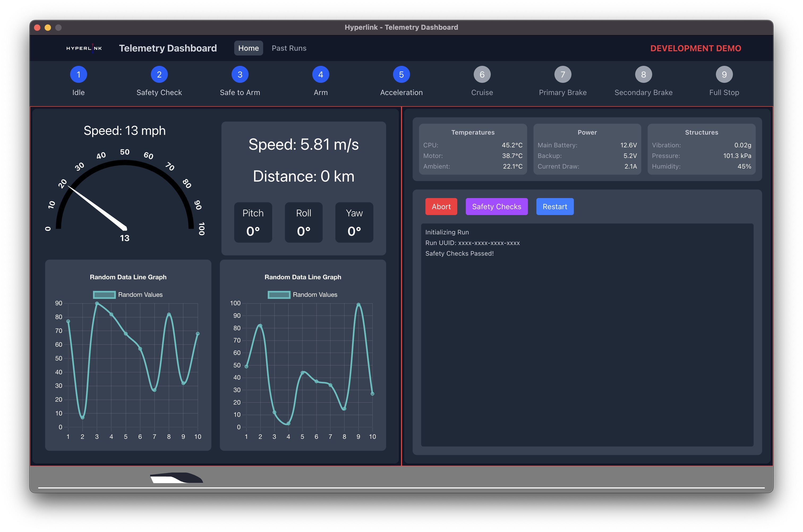Click the Yaw 0° card

point(354,222)
